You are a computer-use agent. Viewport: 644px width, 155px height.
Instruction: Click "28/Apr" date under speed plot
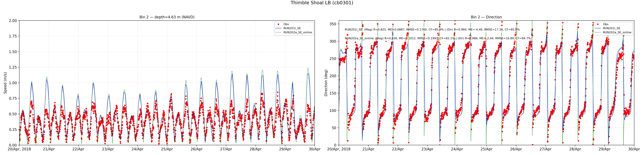(x=256, y=149)
